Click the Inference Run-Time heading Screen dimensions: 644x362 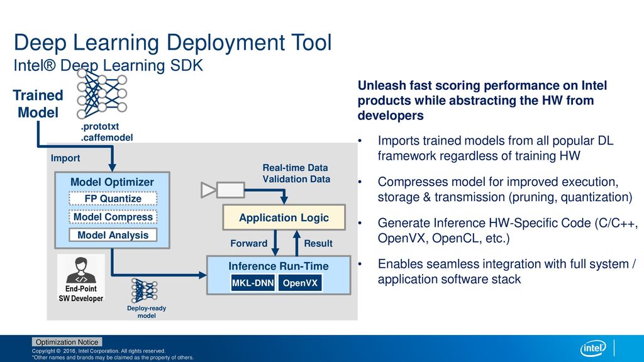click(279, 266)
